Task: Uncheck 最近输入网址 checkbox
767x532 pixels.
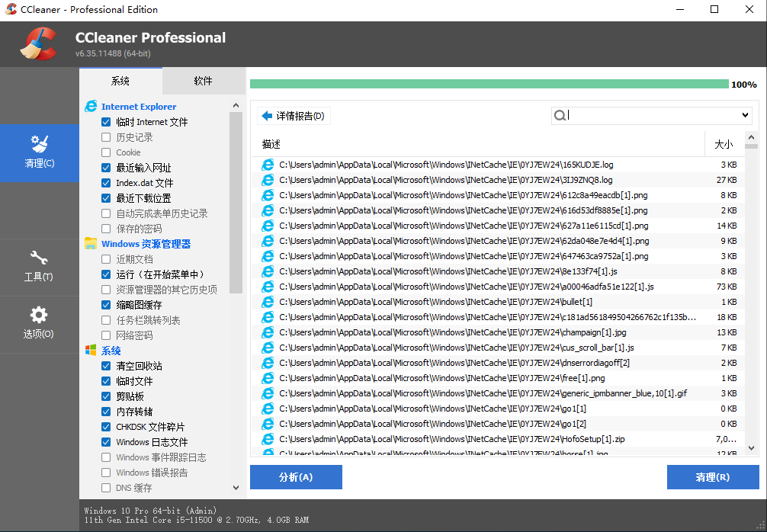Action: pos(106,168)
